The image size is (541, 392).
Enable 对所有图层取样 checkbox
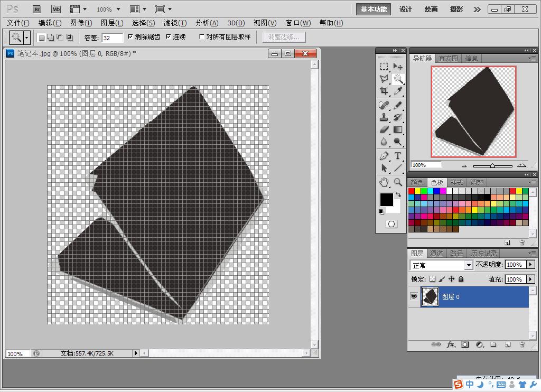(x=202, y=36)
